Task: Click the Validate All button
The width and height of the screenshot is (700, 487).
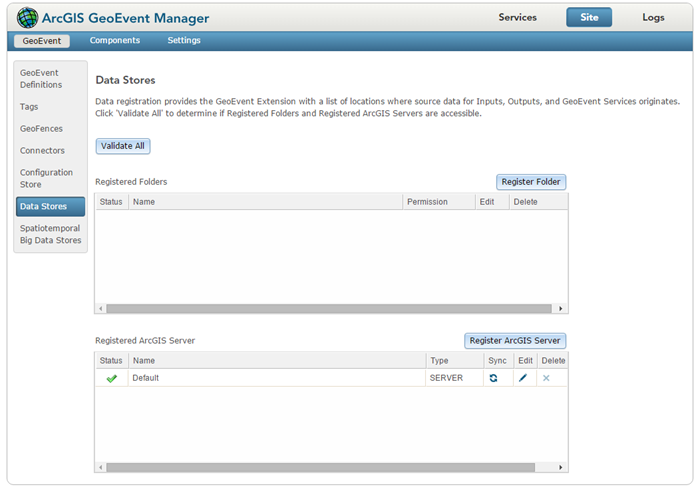Action: tap(123, 146)
